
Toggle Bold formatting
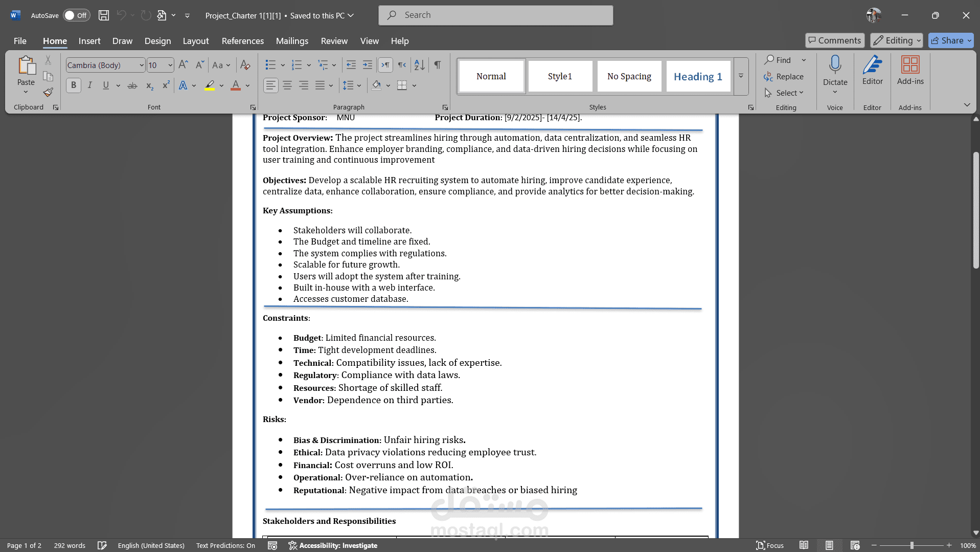[x=74, y=85]
